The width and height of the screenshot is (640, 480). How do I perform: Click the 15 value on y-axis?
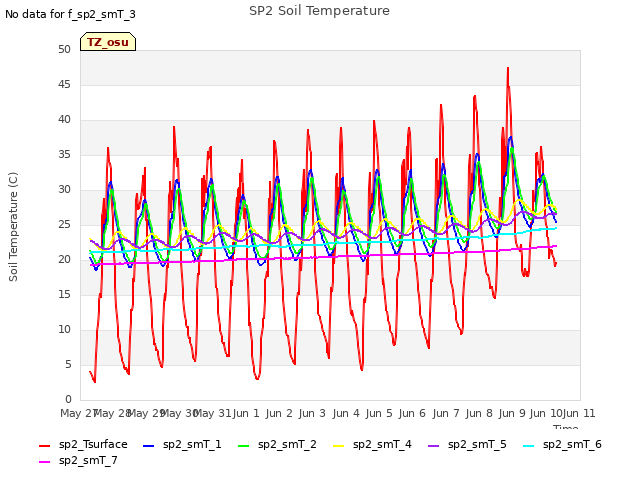click(x=64, y=294)
